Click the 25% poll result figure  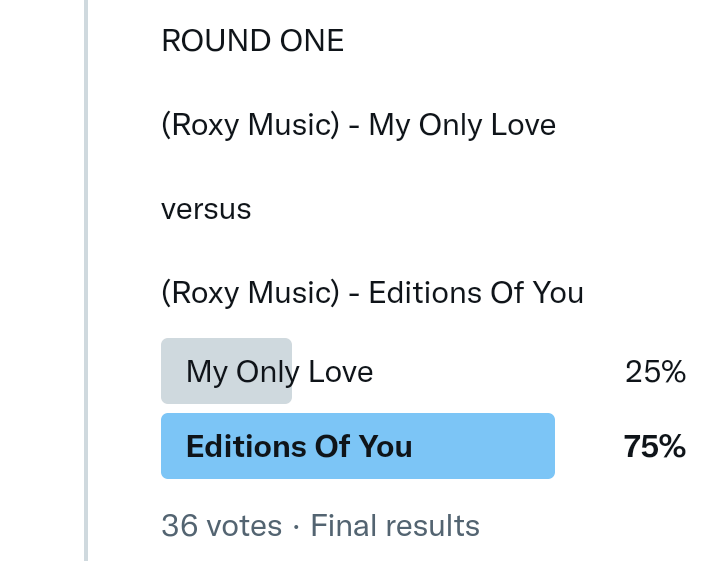655,372
